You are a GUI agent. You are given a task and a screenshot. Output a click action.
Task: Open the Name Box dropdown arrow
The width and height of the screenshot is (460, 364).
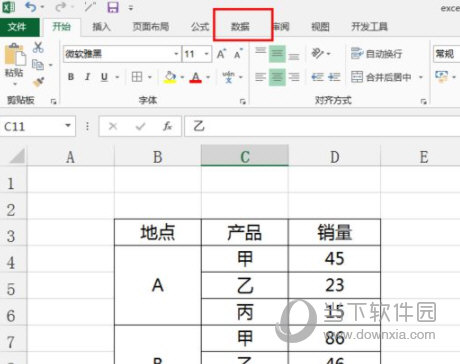68,126
